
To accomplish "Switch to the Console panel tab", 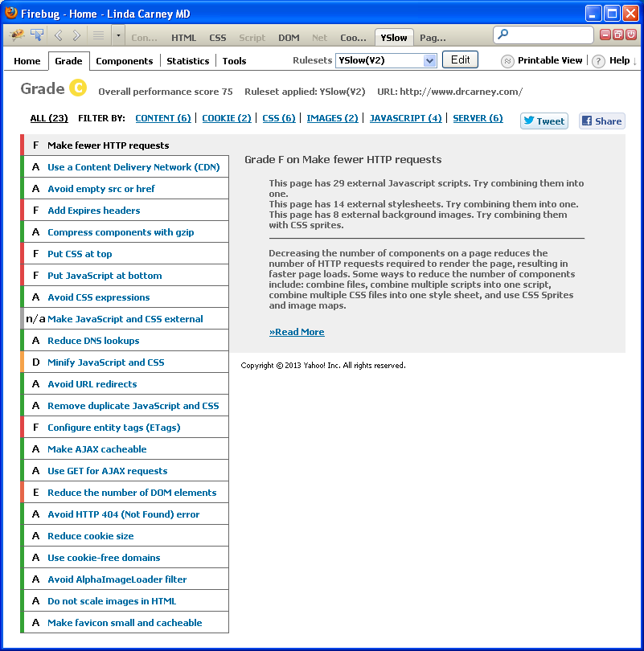I will coord(144,38).
